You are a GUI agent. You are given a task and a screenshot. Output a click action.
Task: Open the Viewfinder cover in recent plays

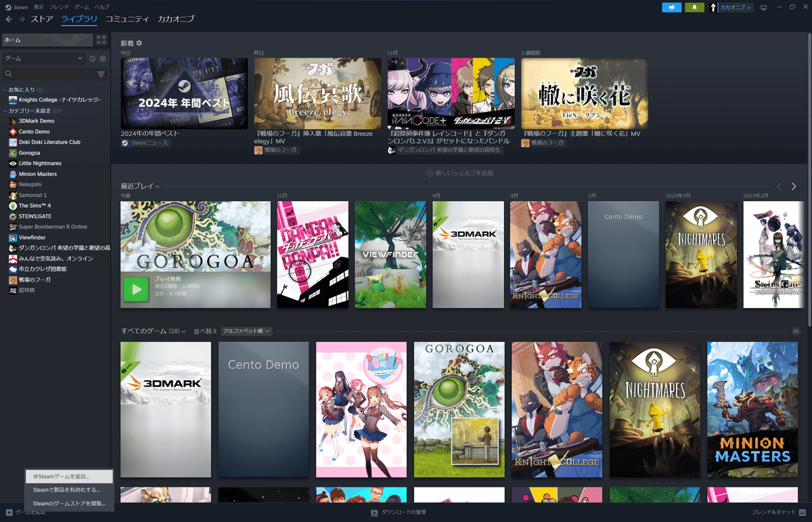390,255
